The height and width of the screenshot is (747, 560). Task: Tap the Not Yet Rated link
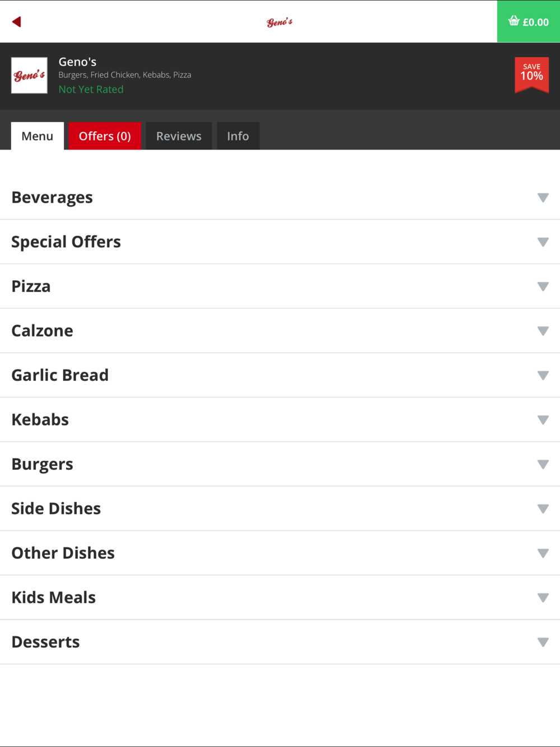[x=91, y=89]
